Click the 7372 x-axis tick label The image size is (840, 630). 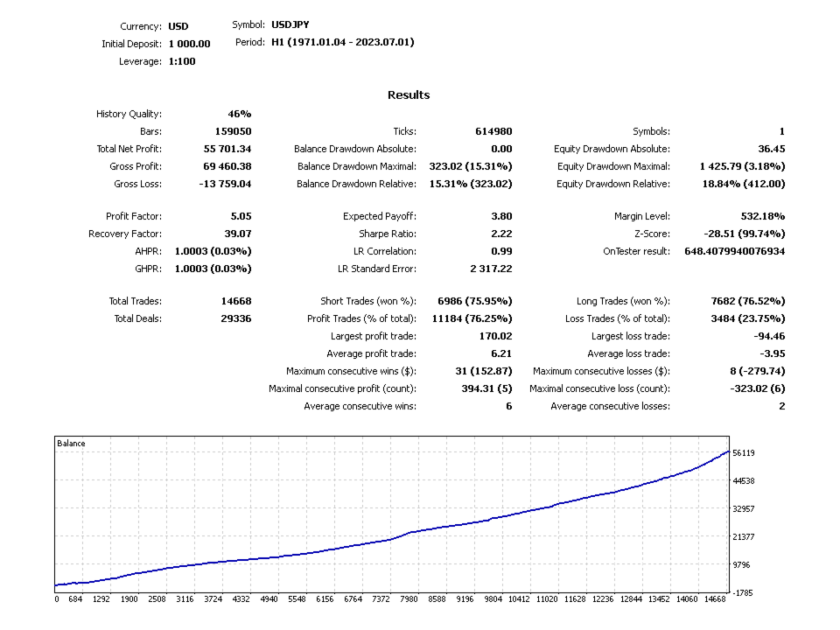click(381, 599)
